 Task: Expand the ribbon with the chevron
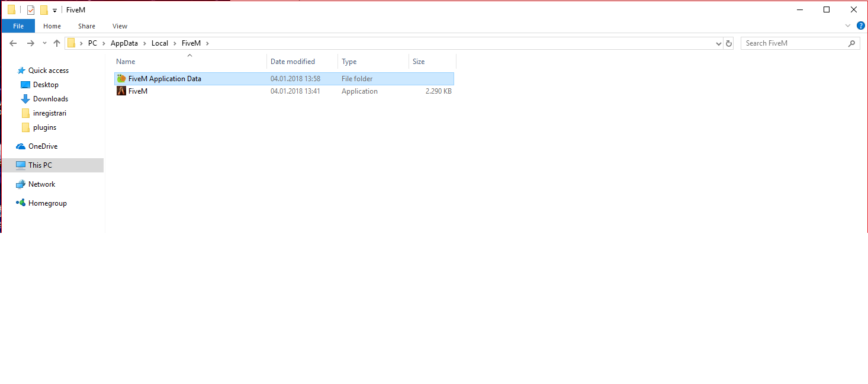[x=848, y=26]
